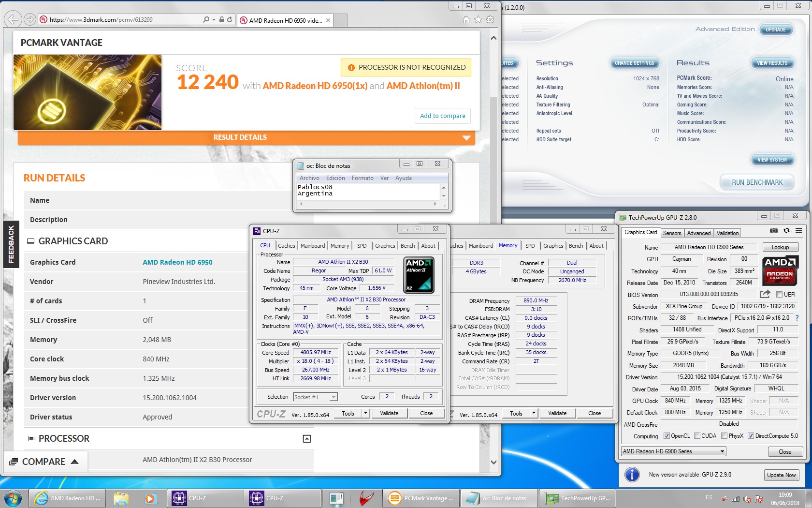Click Notepad vertical scroll down arrow
This screenshot has width=812, height=508.
point(444,195)
